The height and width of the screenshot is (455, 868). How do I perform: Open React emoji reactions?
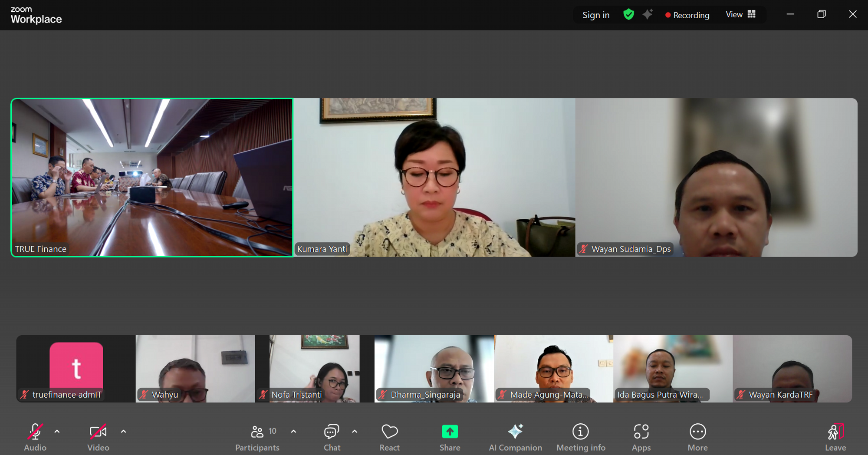(x=389, y=437)
